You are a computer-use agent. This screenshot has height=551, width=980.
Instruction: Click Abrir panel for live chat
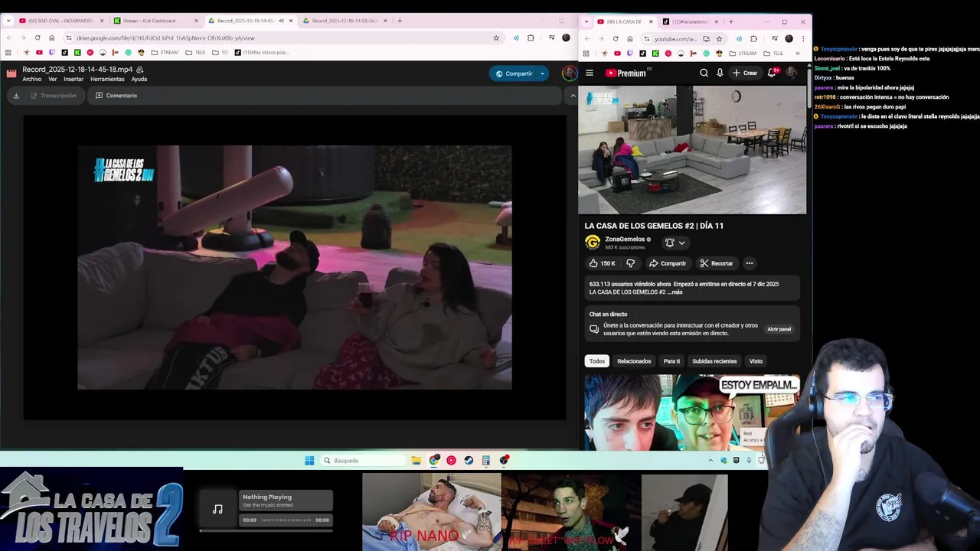pyautogui.click(x=779, y=329)
